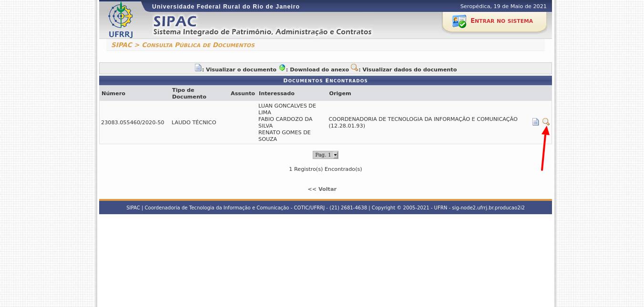The image size is (644, 307).
Task: Click the Tipo de Documento column header
Action: pyautogui.click(x=189, y=93)
